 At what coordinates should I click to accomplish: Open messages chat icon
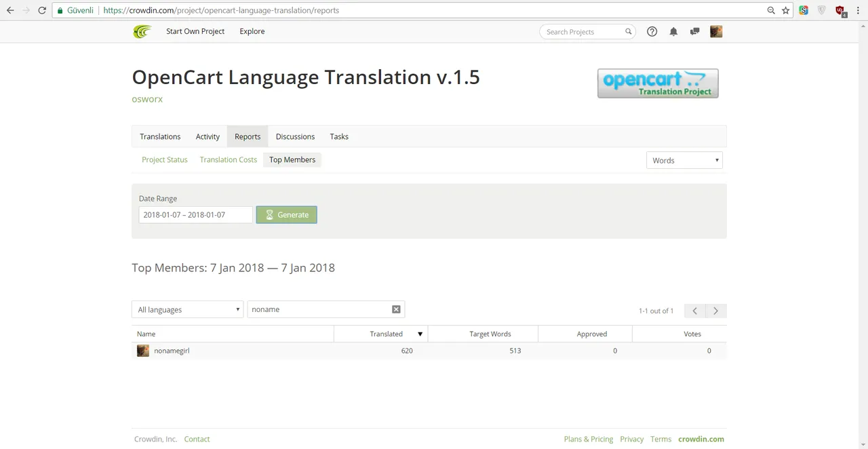pyautogui.click(x=694, y=31)
